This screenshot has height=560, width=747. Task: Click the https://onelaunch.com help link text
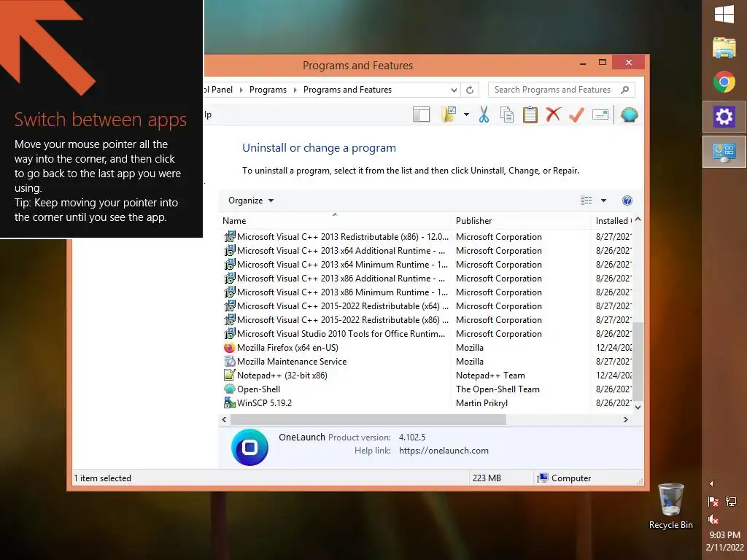click(444, 451)
